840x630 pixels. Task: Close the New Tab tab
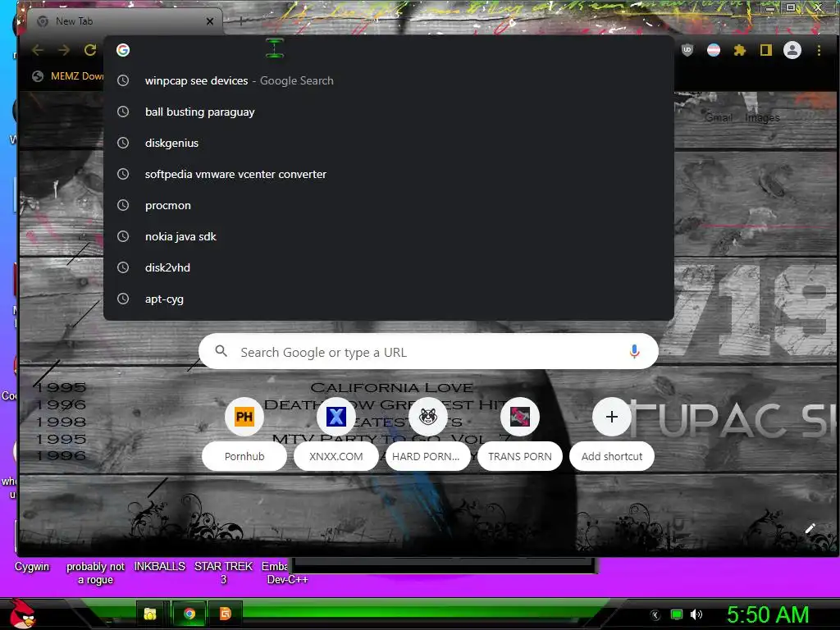point(210,21)
